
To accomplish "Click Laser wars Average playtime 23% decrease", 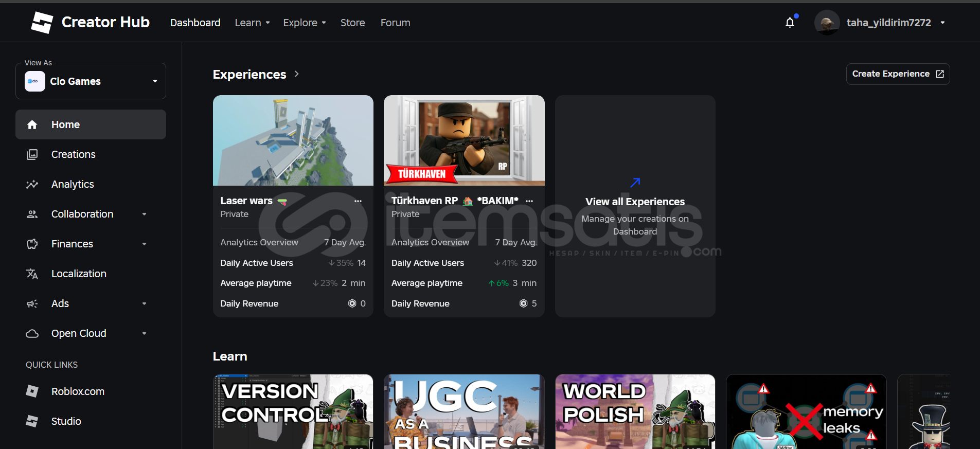I will pyautogui.click(x=325, y=283).
